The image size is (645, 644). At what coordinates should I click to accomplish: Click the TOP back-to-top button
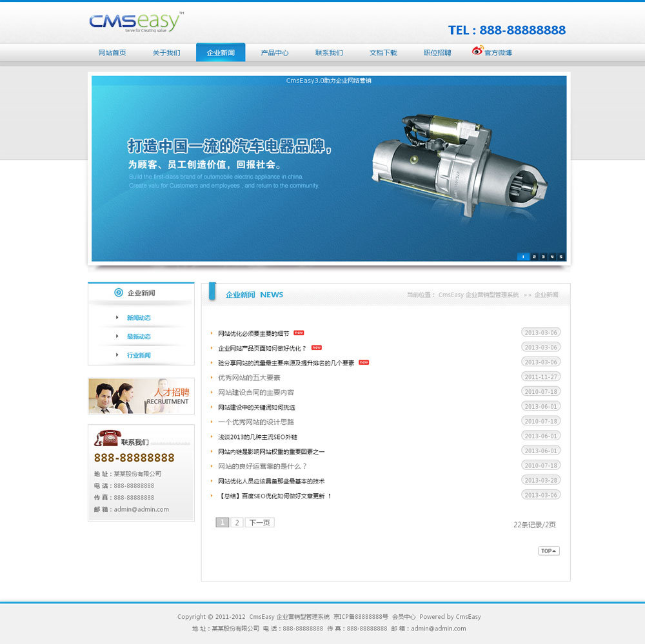(x=548, y=551)
